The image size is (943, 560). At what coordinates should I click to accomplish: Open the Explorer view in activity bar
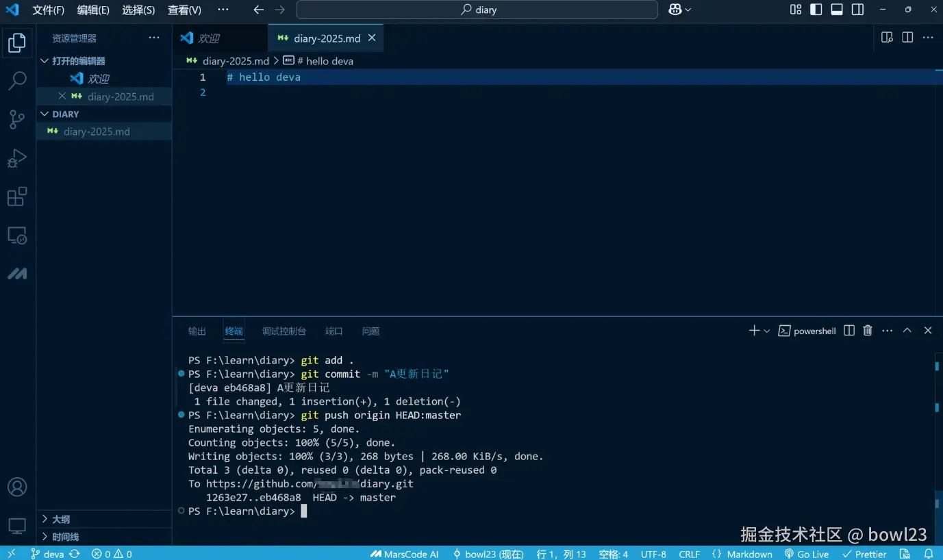coord(17,43)
